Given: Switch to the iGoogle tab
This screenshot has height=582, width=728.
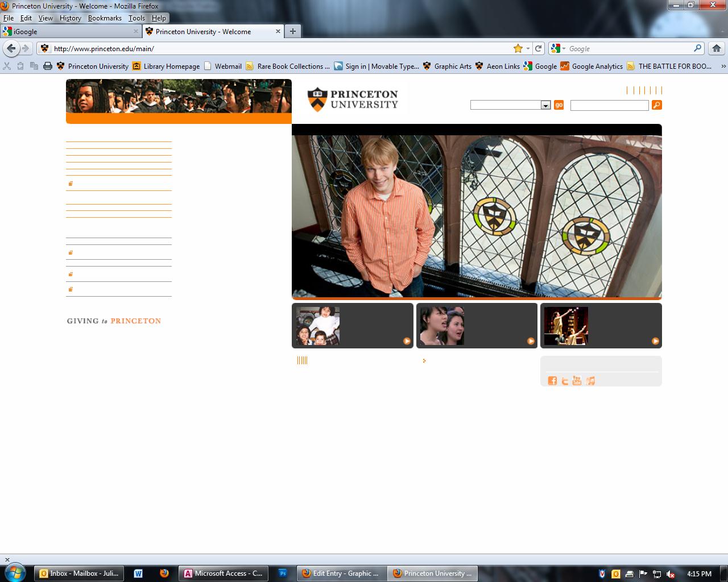Looking at the screenshot, I should [68, 31].
